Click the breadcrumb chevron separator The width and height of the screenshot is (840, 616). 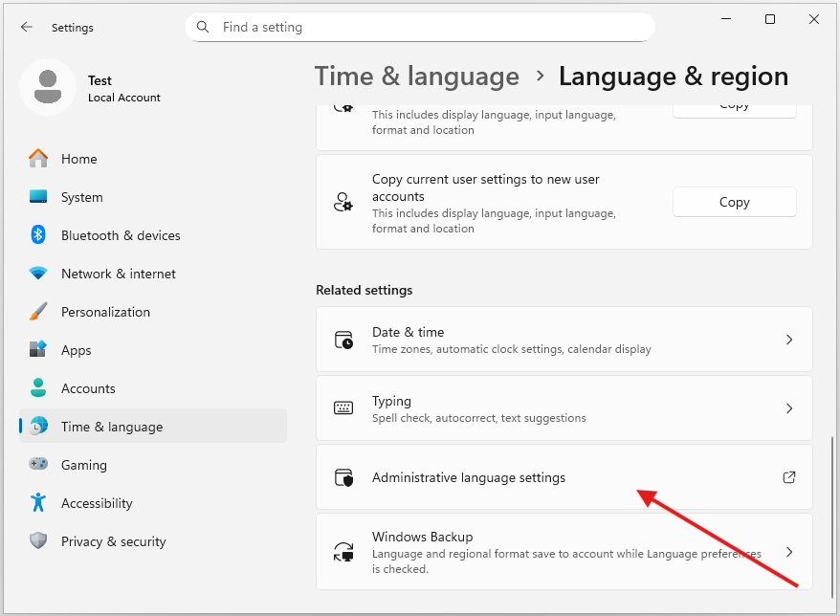(x=540, y=77)
